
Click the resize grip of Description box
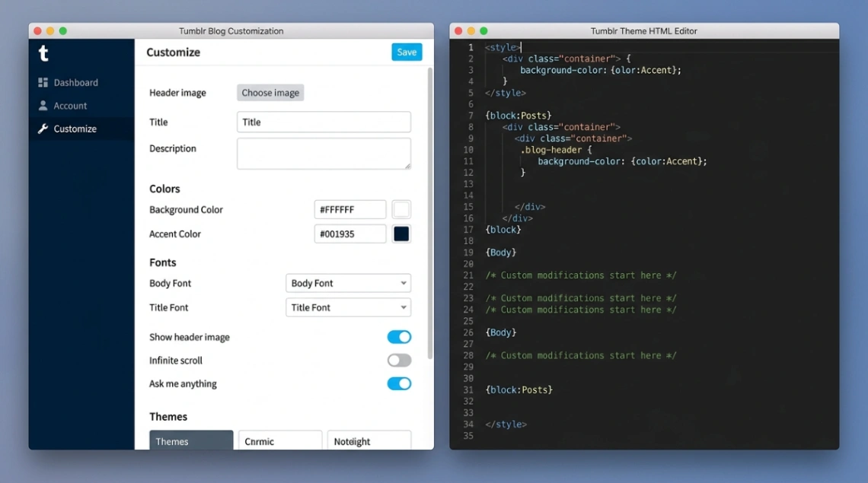[407, 166]
